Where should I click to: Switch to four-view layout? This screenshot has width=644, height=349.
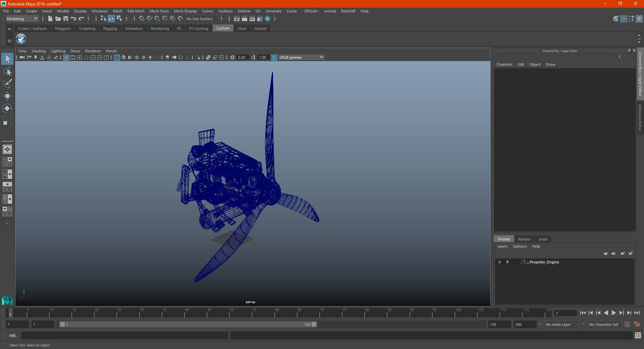(x=7, y=162)
